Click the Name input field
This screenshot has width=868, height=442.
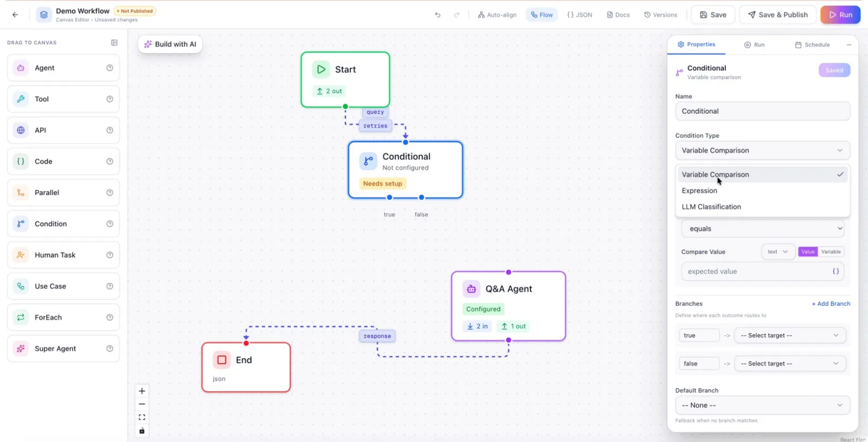tap(762, 111)
